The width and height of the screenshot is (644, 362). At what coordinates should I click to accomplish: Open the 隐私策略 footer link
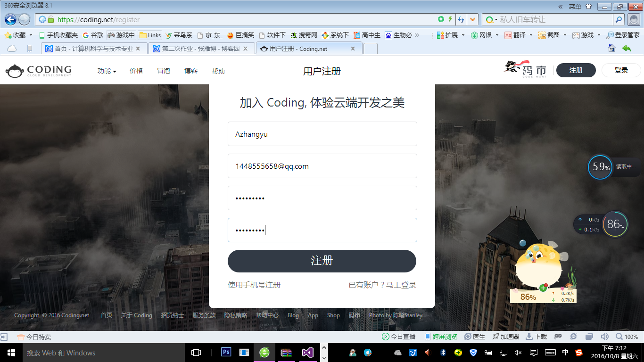(x=236, y=315)
